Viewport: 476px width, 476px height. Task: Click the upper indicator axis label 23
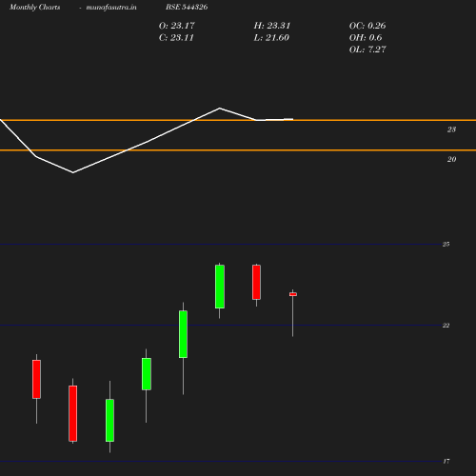[451, 129]
